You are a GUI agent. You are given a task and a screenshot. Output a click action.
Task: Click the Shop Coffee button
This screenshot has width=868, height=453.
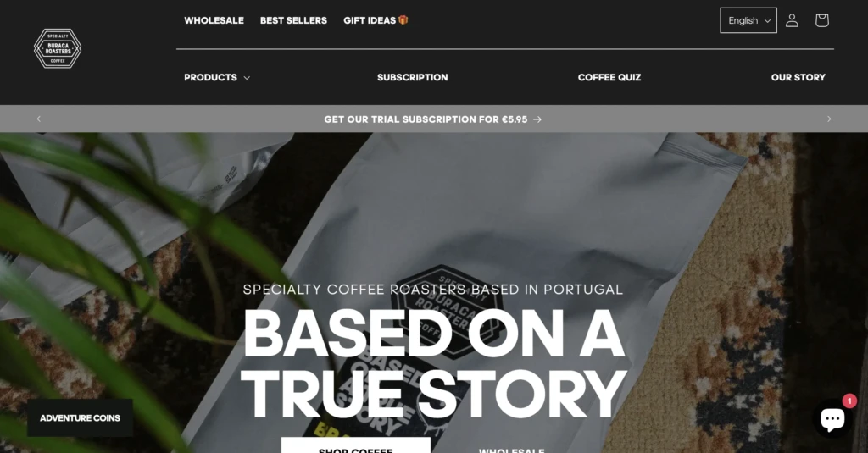coord(355,445)
